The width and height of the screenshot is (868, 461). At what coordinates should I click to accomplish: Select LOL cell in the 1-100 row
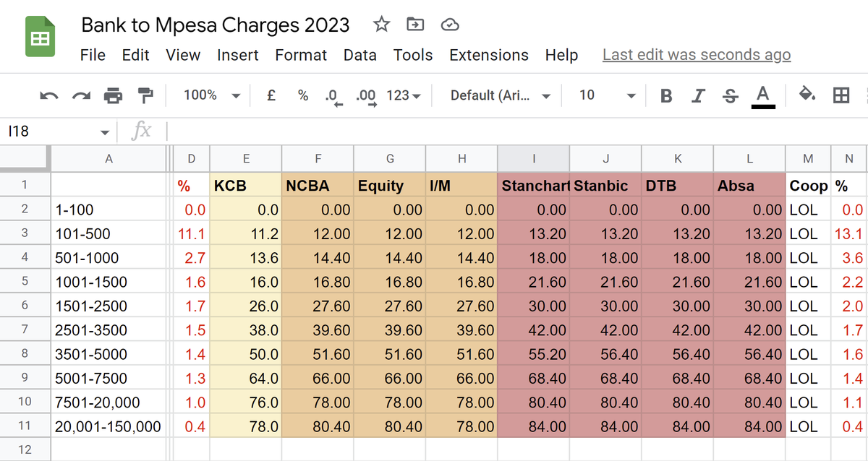click(x=809, y=210)
